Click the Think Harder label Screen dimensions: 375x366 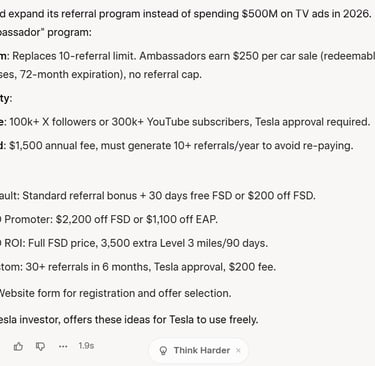[x=202, y=350]
